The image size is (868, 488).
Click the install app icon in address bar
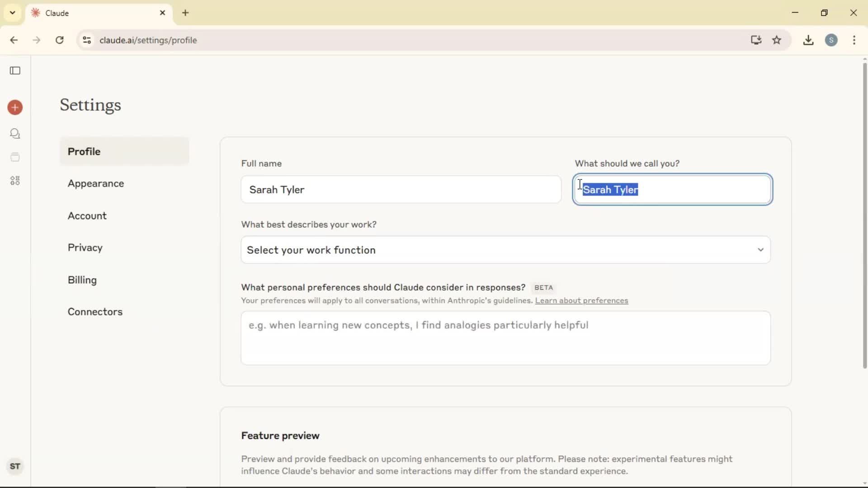756,40
